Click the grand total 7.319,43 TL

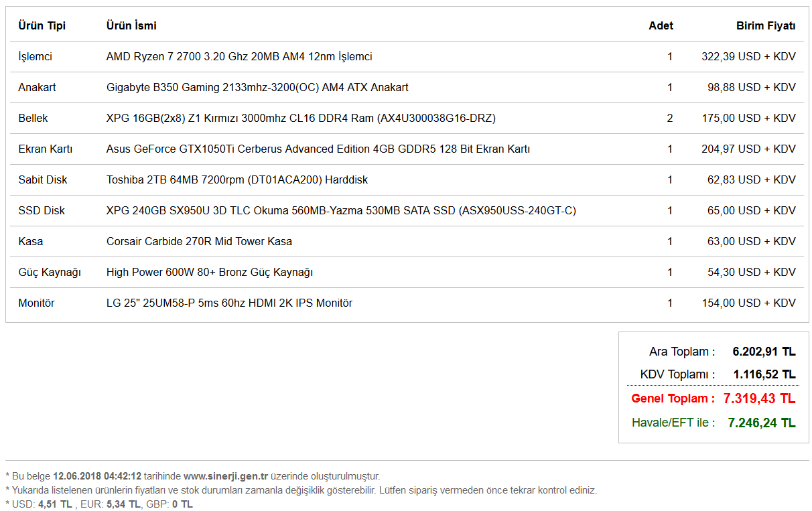point(759,398)
